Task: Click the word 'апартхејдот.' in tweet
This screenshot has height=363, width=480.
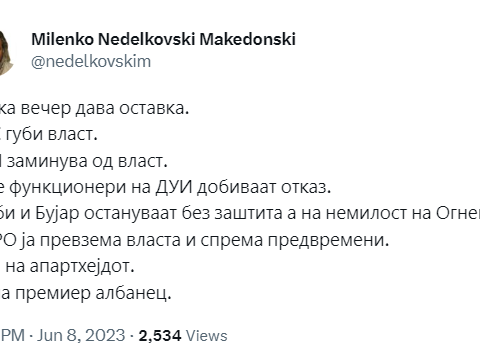Action: [x=82, y=266]
